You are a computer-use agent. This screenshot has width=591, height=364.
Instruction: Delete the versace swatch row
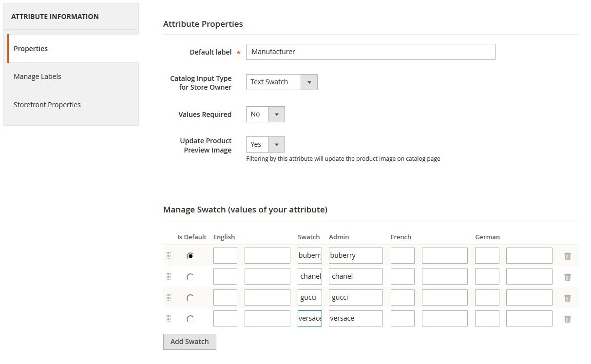567,319
